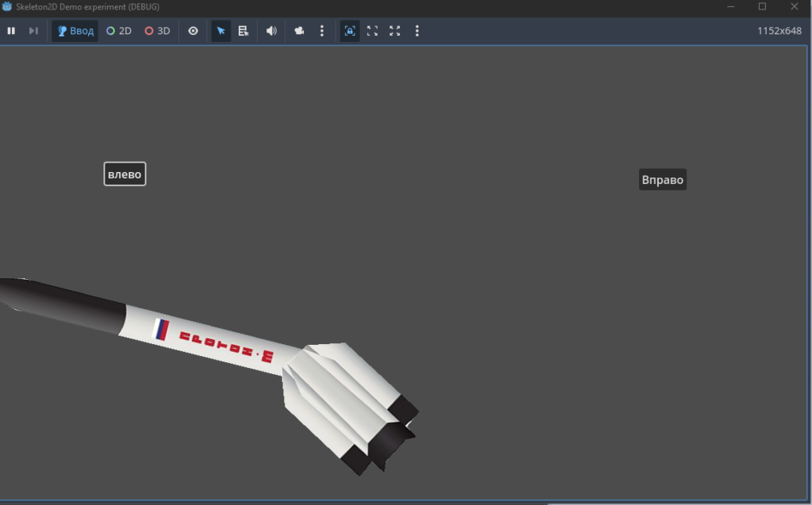This screenshot has width=812, height=505.
Task: Click the влево button
Action: click(x=124, y=174)
